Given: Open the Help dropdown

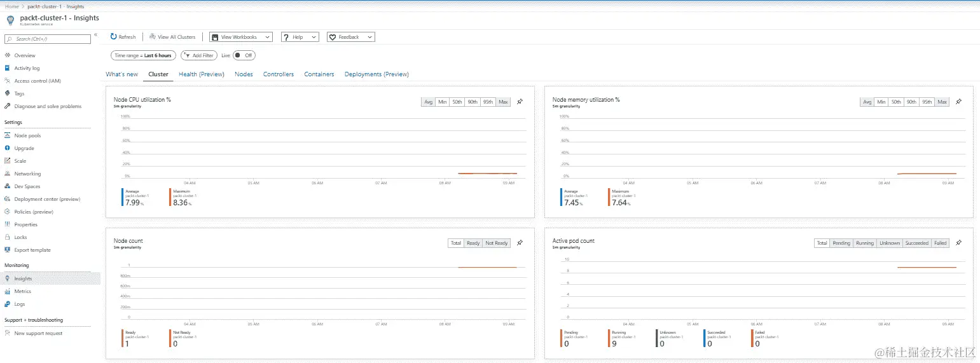Looking at the screenshot, I should [x=300, y=37].
